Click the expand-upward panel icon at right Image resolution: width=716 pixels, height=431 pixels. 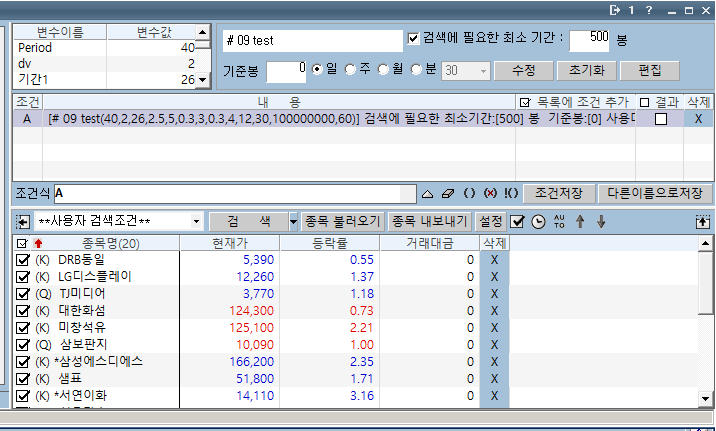(702, 222)
